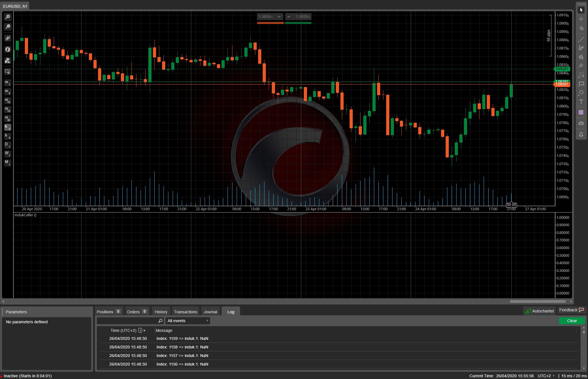The width and height of the screenshot is (588, 379).
Task: Select the rectangle shape tool
Action: [x=581, y=84]
